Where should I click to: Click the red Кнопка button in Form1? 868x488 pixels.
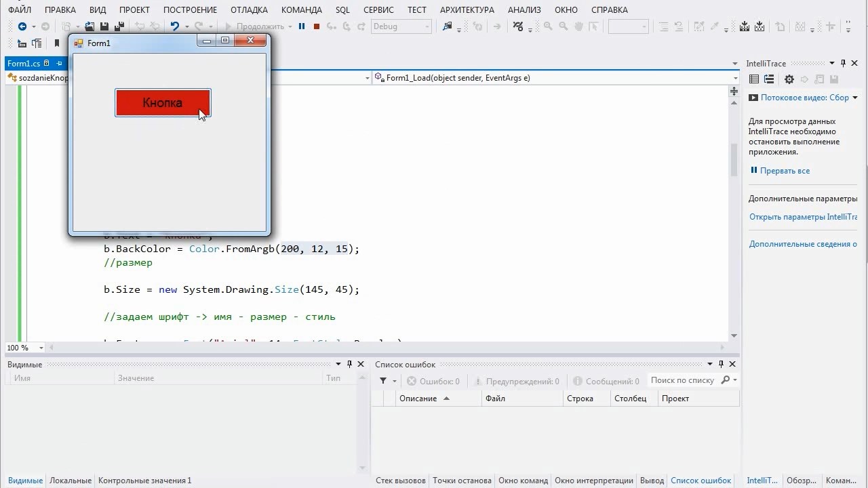coord(163,103)
